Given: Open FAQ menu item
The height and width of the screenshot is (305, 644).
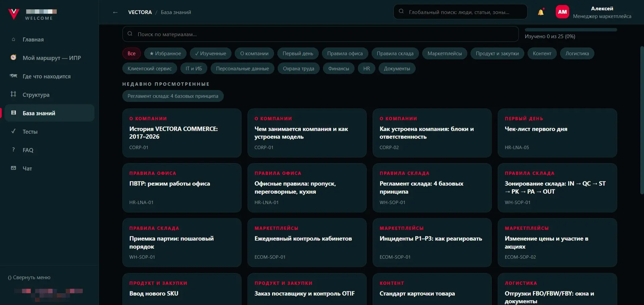Looking at the screenshot, I should (49, 150).
